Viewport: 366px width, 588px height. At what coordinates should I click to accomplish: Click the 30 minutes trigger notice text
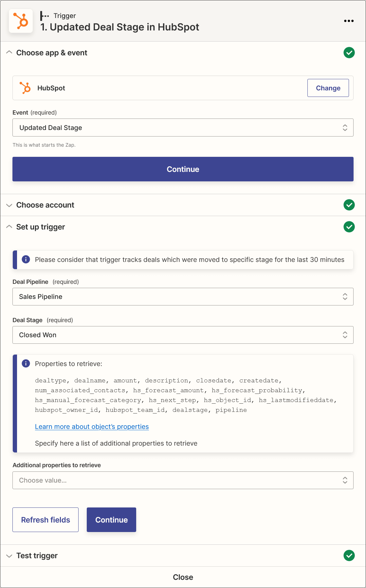190,260
